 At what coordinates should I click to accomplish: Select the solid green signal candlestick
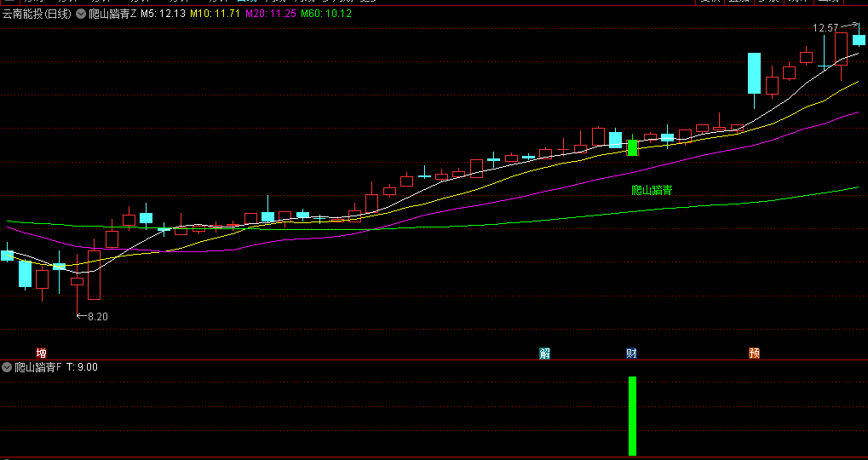[x=632, y=147]
